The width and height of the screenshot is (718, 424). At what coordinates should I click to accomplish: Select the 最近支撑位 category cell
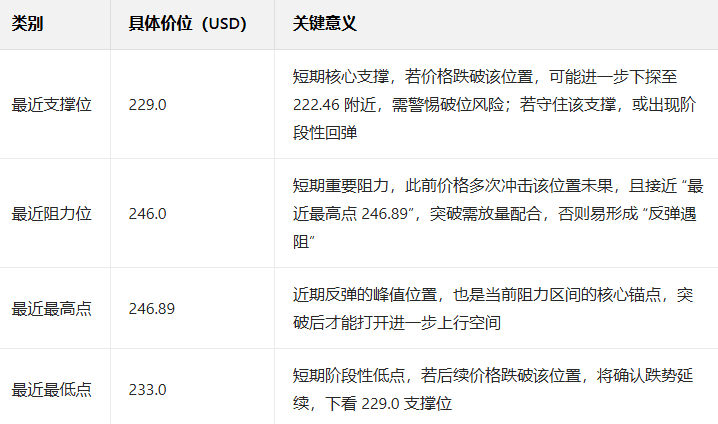55,104
